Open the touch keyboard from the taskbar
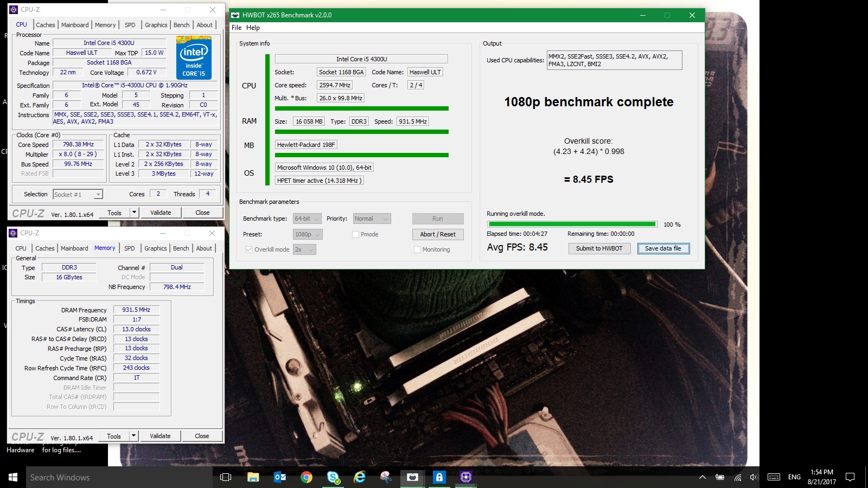Viewport: 868px width, 488px height. [x=774, y=477]
